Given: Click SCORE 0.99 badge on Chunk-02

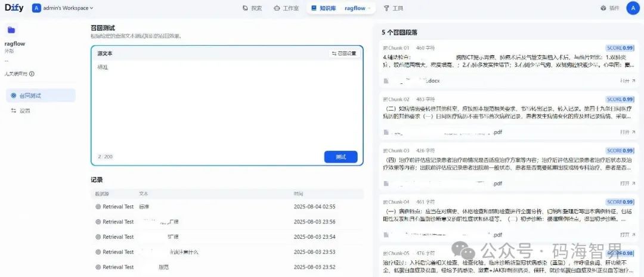Looking at the screenshot, I should [x=620, y=99].
